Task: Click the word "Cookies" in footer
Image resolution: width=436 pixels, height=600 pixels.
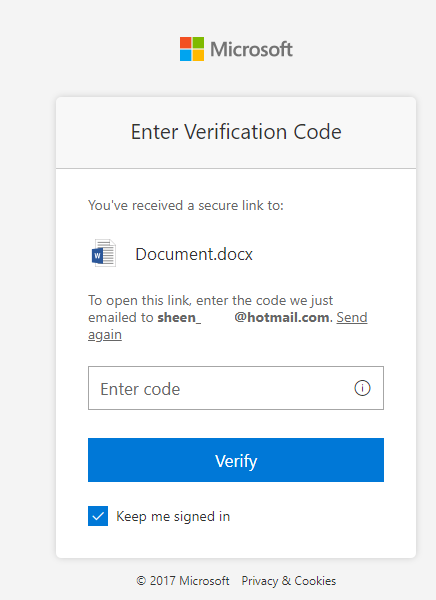Action: [x=315, y=581]
